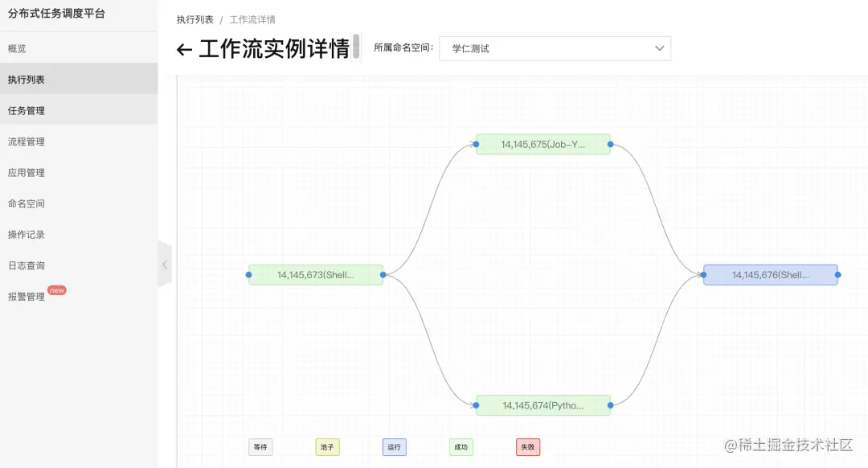Click the 工作流实例详情 page heading

tap(274, 49)
